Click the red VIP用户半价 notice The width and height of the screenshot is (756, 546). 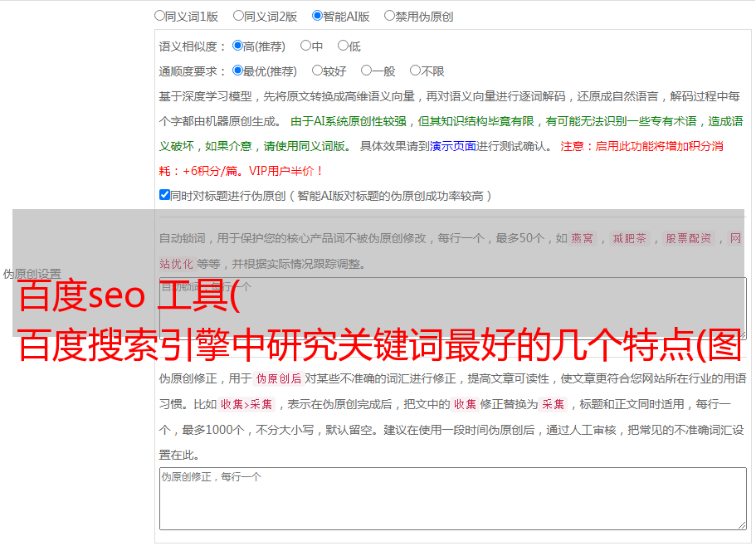(285, 171)
